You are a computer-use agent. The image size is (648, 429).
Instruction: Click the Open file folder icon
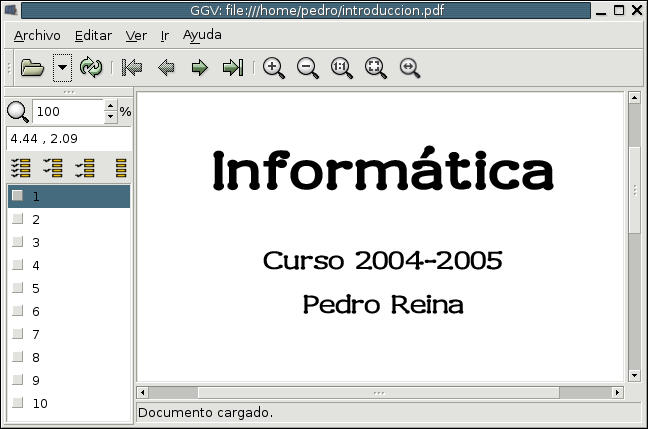tap(32, 68)
